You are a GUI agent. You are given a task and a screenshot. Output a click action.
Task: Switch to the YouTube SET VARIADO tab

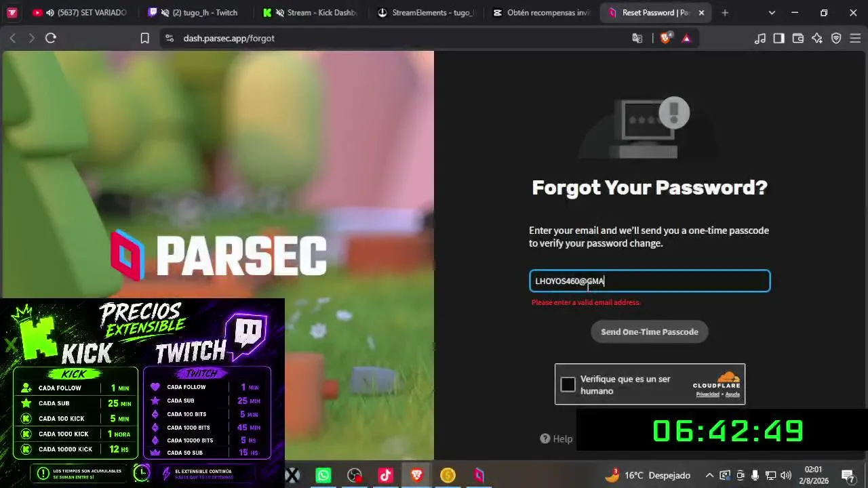pyautogui.click(x=79, y=13)
